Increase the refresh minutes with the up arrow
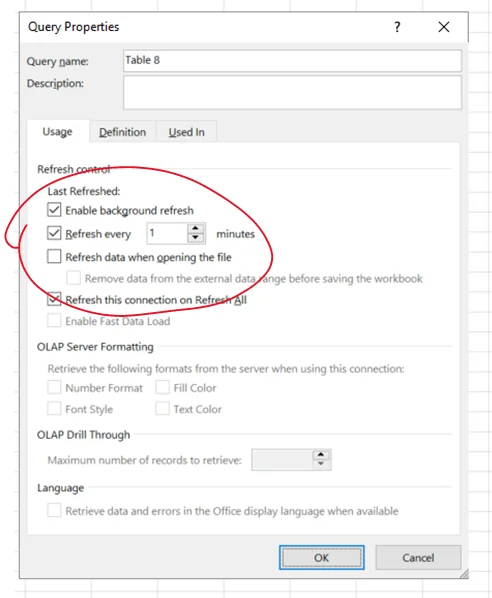Viewport: 492px width, 598px height. tap(195, 228)
